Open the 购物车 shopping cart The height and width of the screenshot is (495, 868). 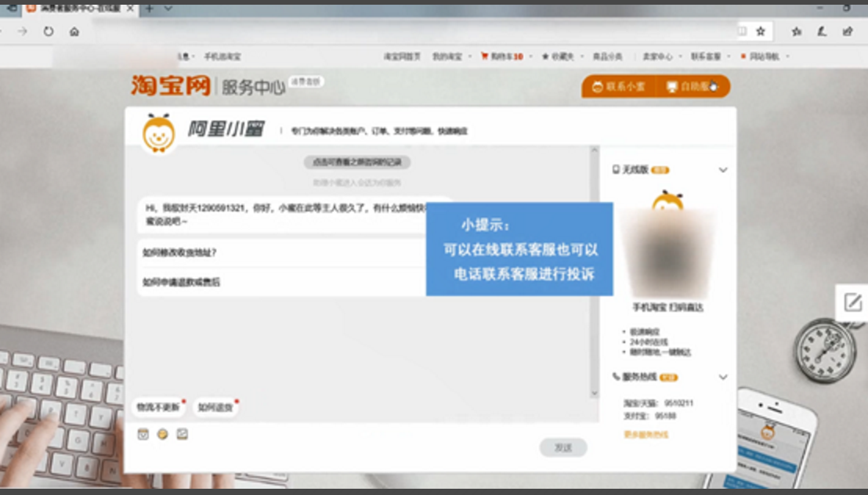[502, 56]
